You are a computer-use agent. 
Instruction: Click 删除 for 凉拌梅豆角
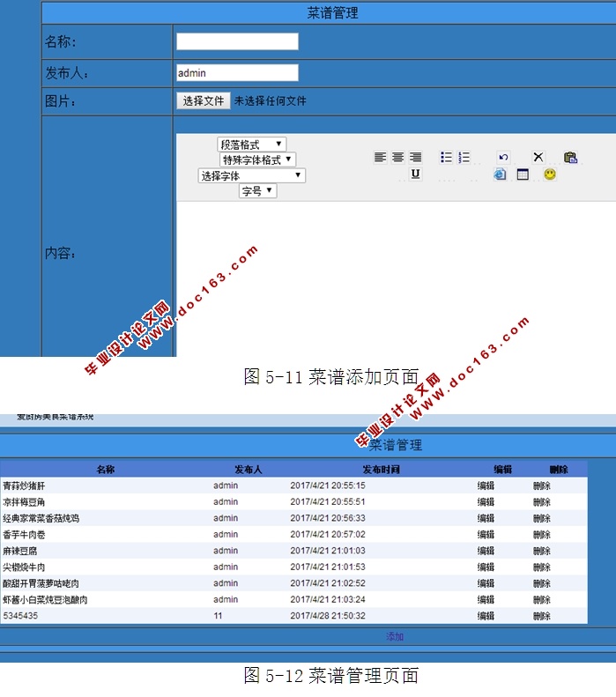pos(542,502)
